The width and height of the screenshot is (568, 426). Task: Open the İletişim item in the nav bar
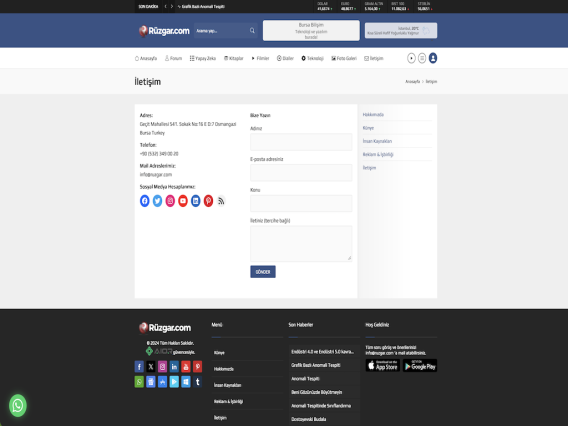(373, 58)
